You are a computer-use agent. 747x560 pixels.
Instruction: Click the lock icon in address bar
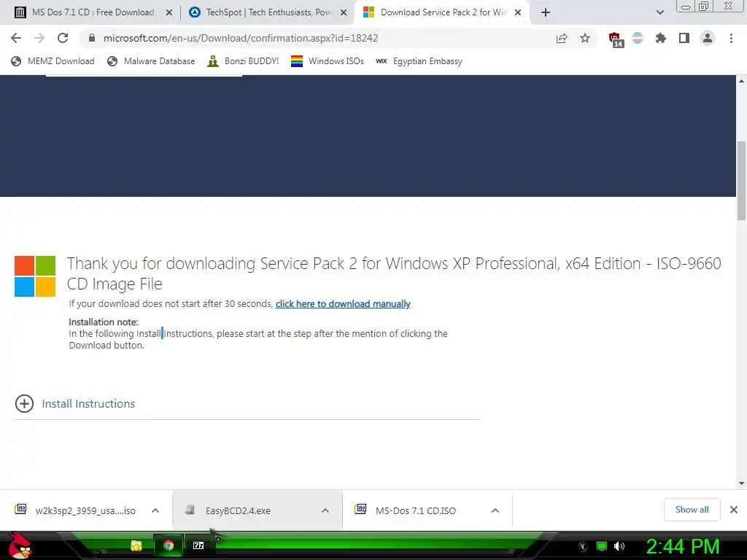coord(92,38)
